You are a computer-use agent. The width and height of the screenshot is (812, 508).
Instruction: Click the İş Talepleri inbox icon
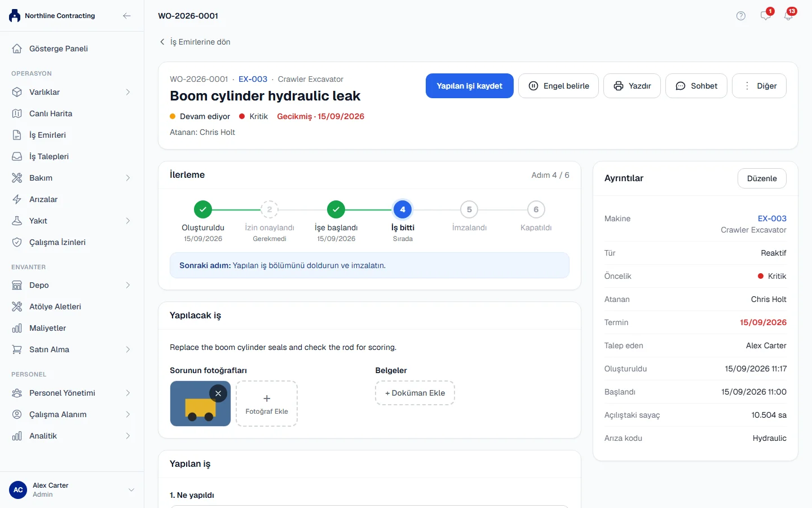point(17,156)
